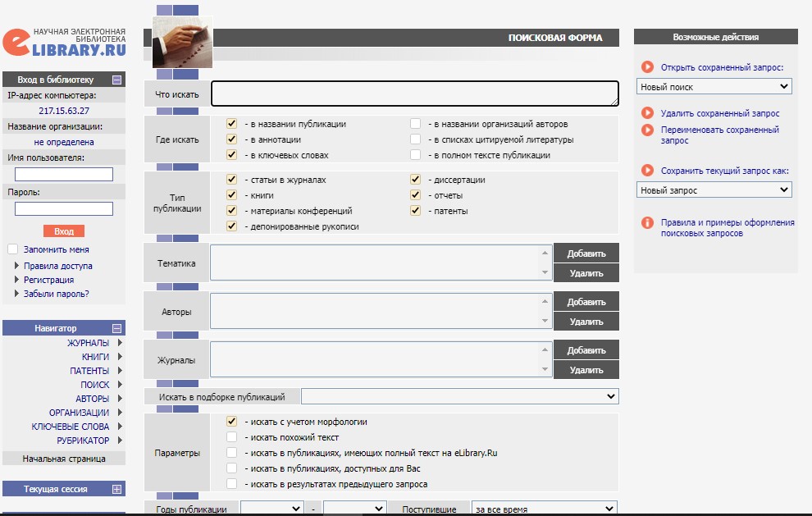Click orange icon beside Сохранить текущий запрос как

click(x=647, y=171)
